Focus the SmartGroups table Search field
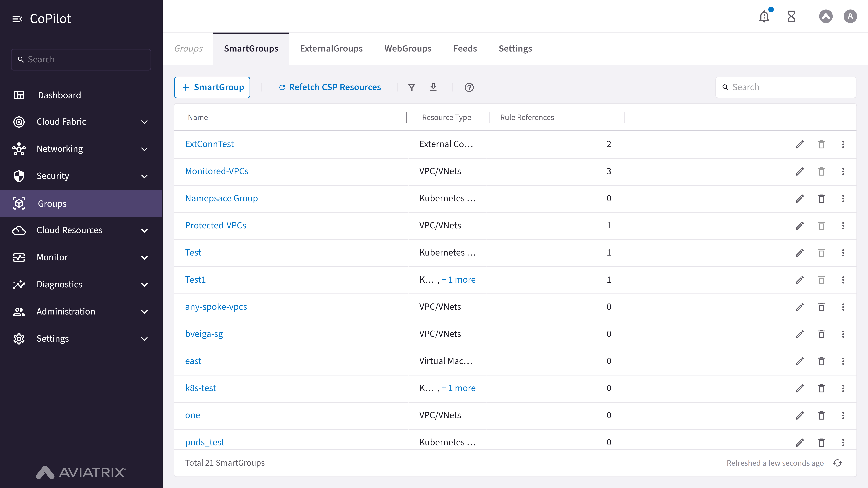The image size is (868, 488). [786, 88]
